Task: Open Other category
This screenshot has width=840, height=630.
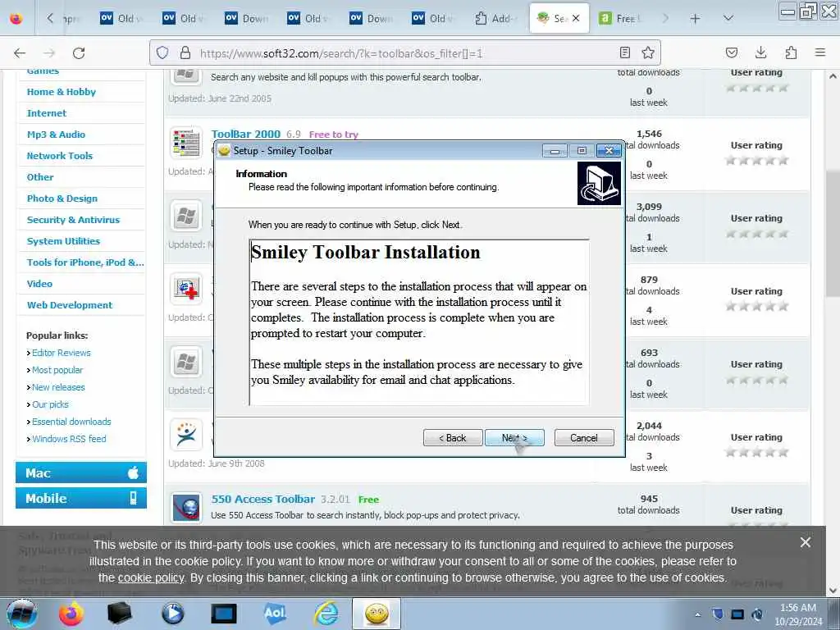Action: [x=40, y=177]
